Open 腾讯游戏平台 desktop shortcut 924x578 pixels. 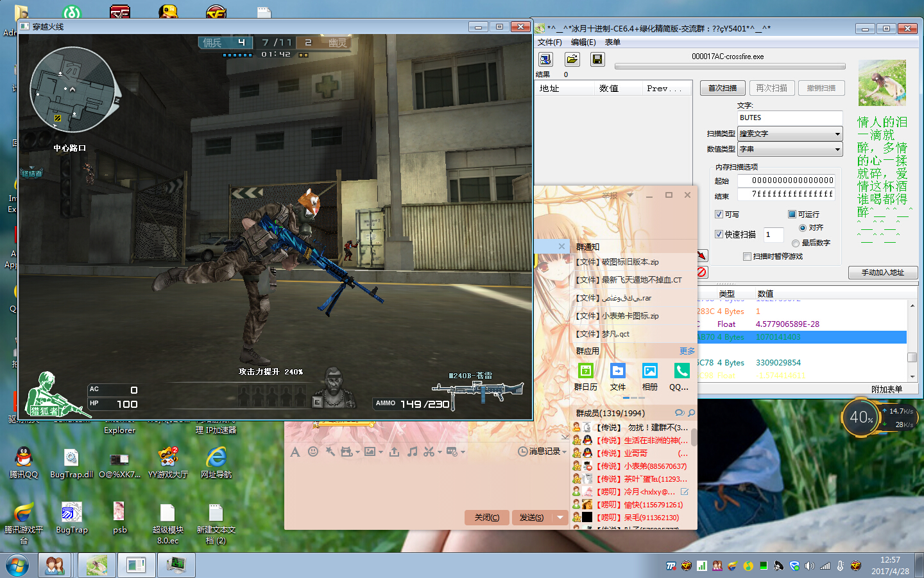coord(24,523)
